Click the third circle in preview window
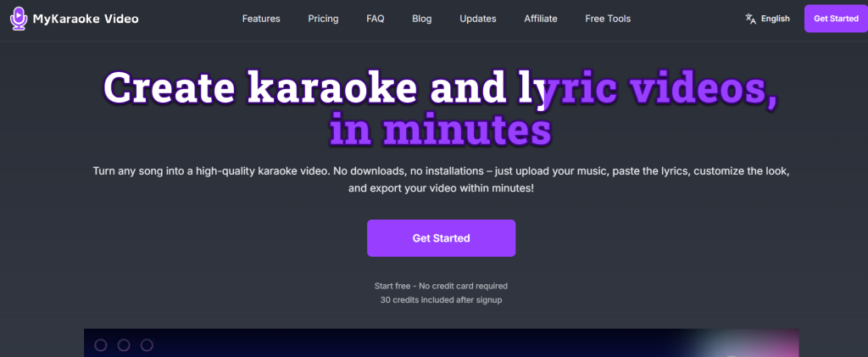Image resolution: width=868 pixels, height=357 pixels. click(147, 345)
